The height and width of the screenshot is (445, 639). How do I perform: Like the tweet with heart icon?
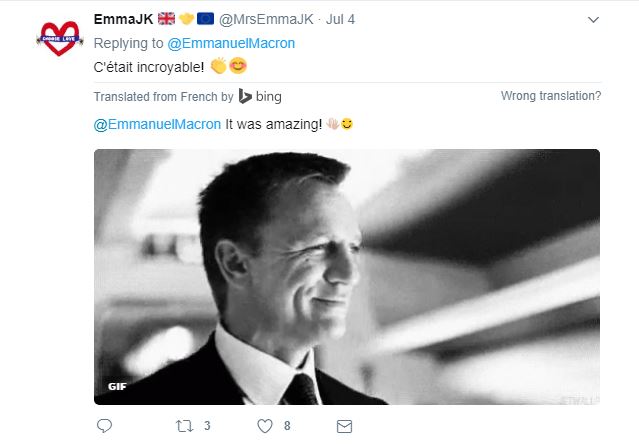(x=265, y=426)
